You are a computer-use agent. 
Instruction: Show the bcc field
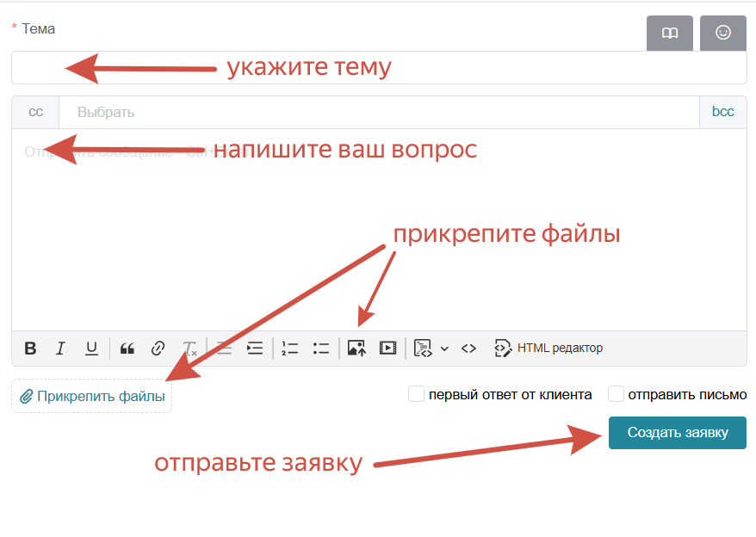tap(722, 112)
